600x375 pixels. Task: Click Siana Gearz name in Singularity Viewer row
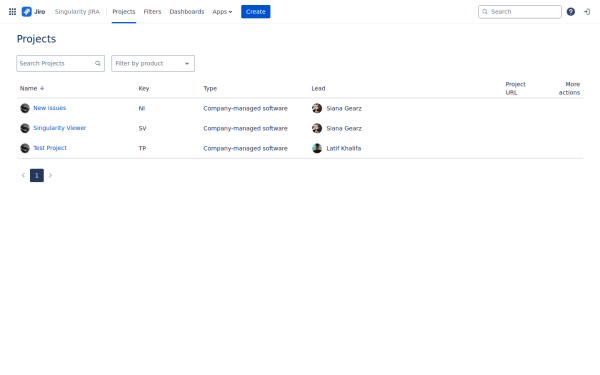[x=344, y=128]
